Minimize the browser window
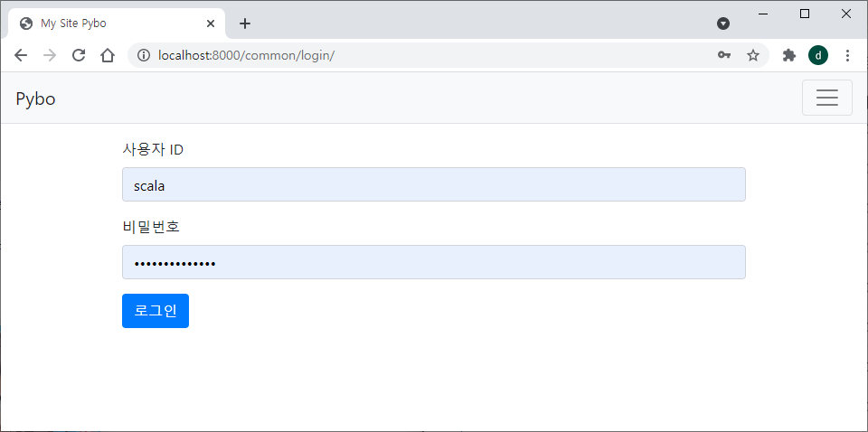Image resolution: width=868 pixels, height=432 pixels. [x=763, y=14]
